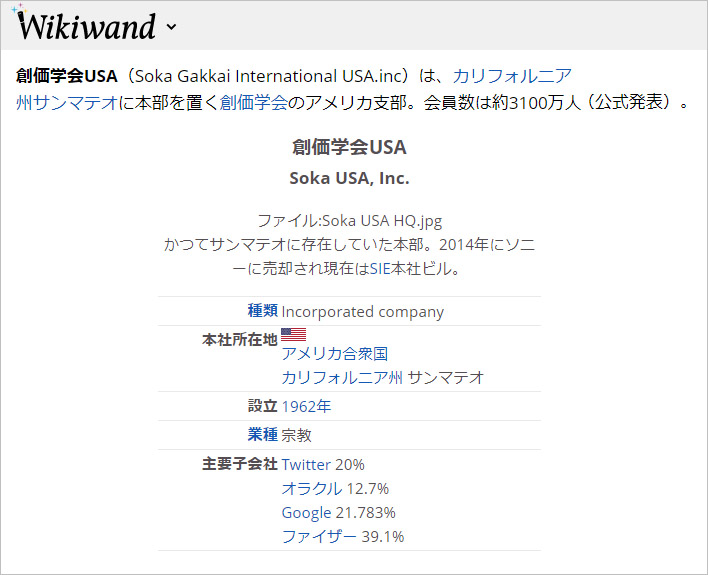Open the 創価学会 link in intro
Image resolution: width=708 pixels, height=575 pixels.
[x=254, y=102]
